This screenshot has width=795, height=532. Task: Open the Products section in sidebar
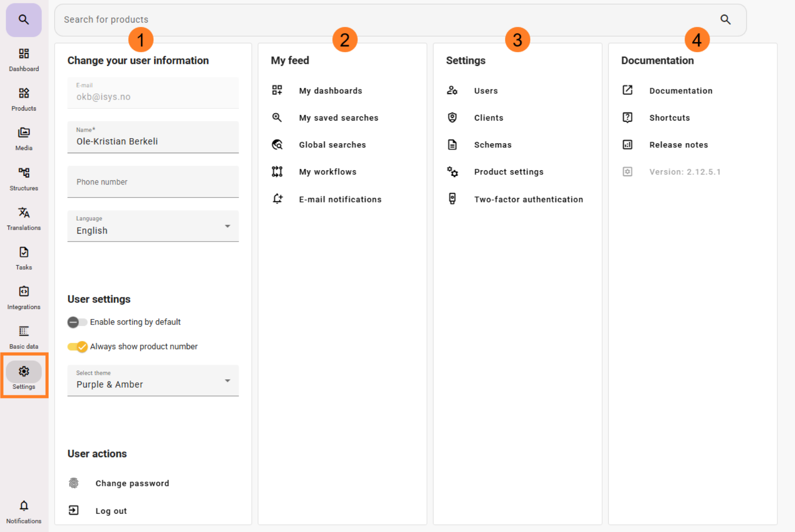(x=24, y=99)
